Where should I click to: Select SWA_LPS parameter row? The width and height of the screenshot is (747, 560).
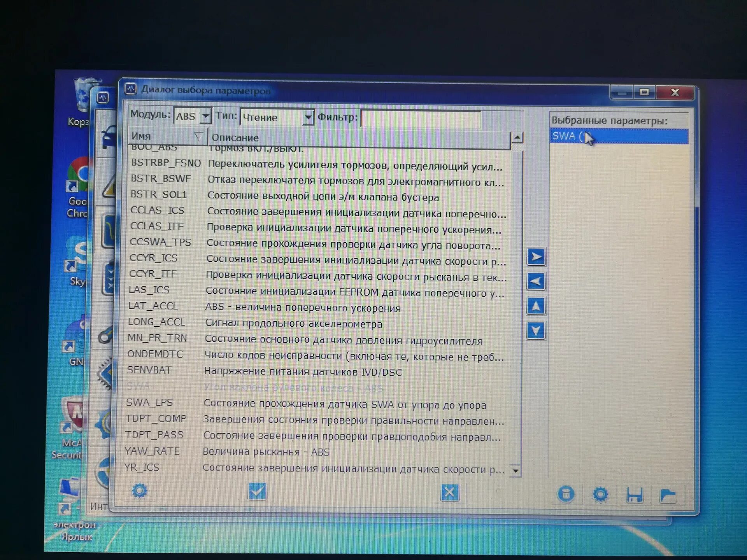316,404
